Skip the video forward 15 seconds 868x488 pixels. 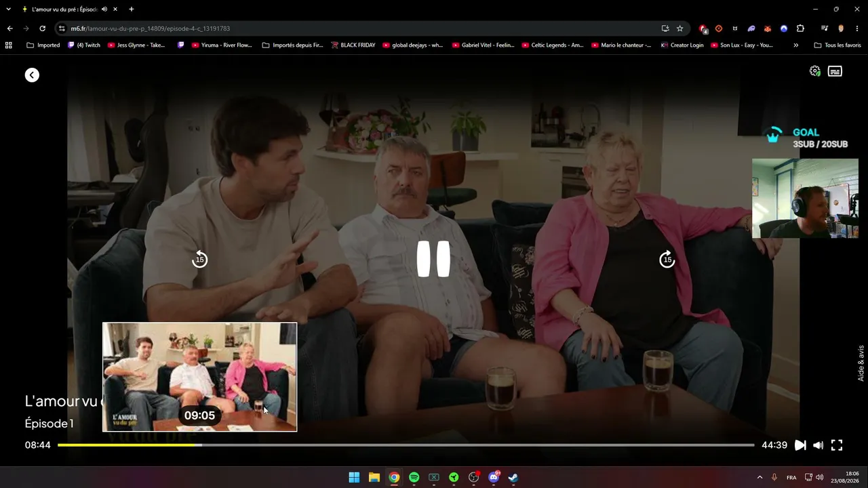(667, 259)
